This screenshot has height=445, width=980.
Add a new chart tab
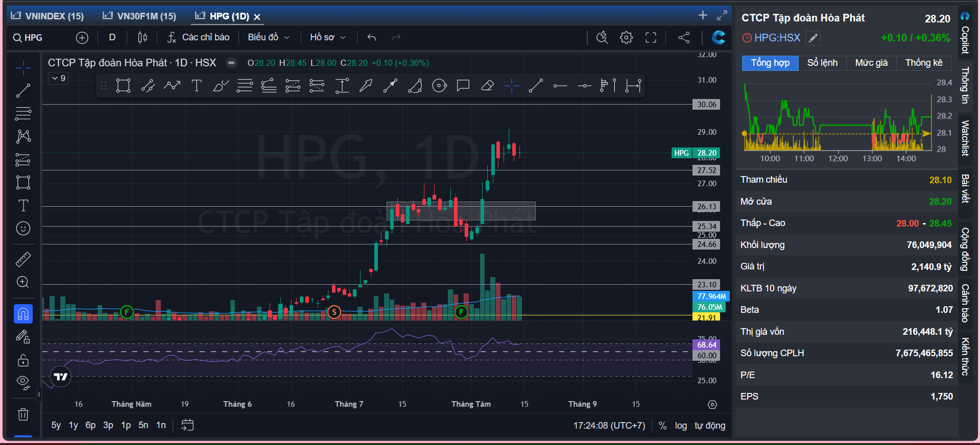tap(703, 15)
